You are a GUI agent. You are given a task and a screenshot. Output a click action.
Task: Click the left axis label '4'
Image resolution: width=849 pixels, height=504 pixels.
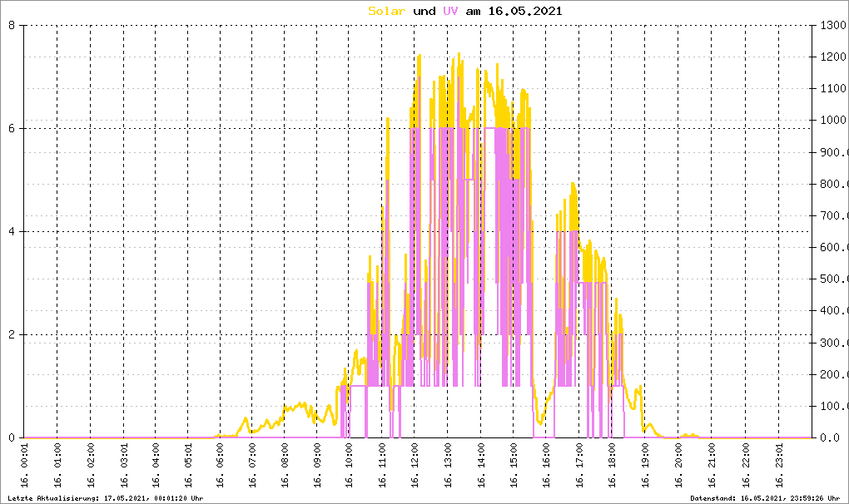12,232
